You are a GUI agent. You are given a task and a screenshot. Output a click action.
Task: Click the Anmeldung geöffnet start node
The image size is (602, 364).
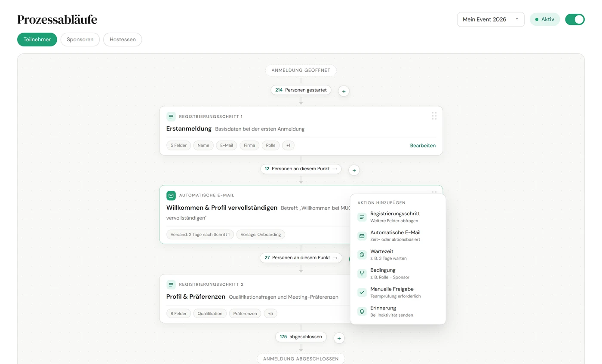[301, 70]
